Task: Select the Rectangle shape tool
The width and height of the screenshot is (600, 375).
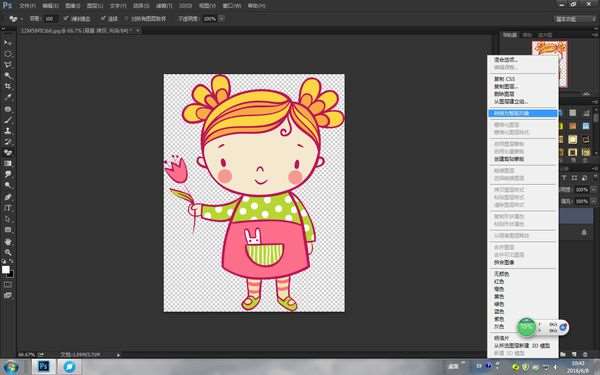Action: pyautogui.click(x=8, y=230)
